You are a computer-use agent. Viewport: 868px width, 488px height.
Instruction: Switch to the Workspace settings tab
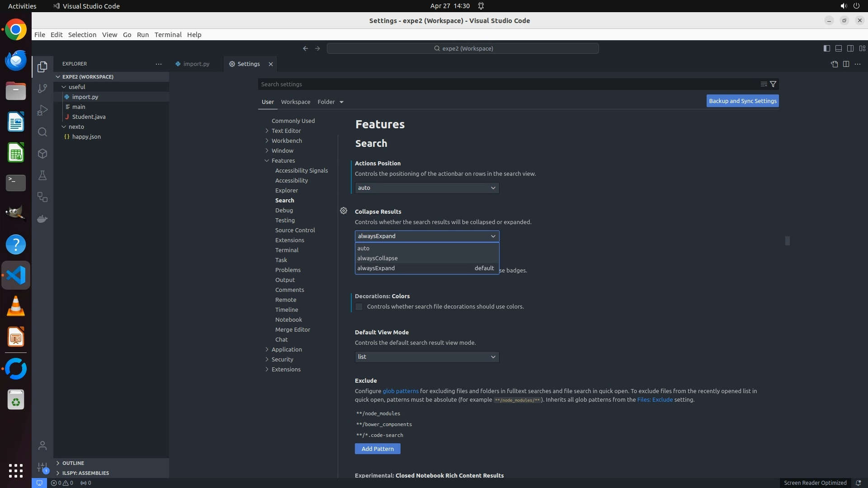pyautogui.click(x=296, y=102)
